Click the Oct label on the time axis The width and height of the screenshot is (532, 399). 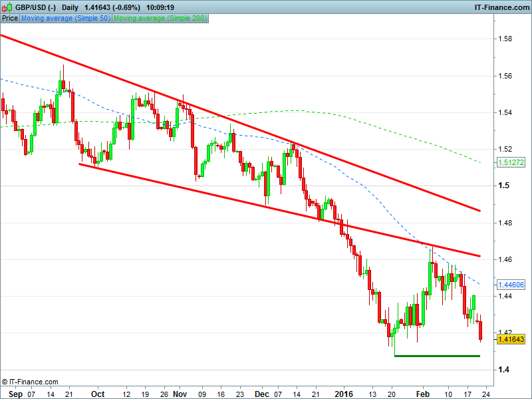[97, 393]
